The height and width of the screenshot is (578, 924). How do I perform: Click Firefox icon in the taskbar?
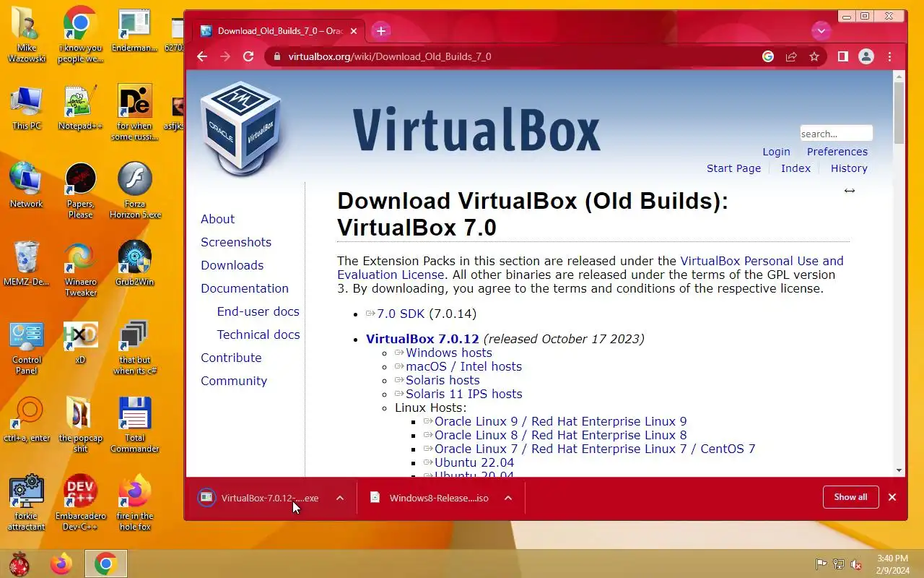(61, 564)
